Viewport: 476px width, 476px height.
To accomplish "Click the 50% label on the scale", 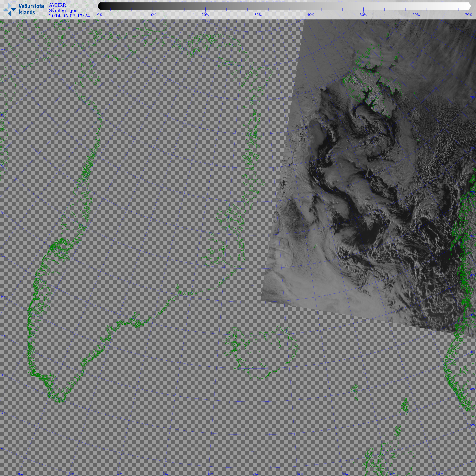I will tap(363, 15).
